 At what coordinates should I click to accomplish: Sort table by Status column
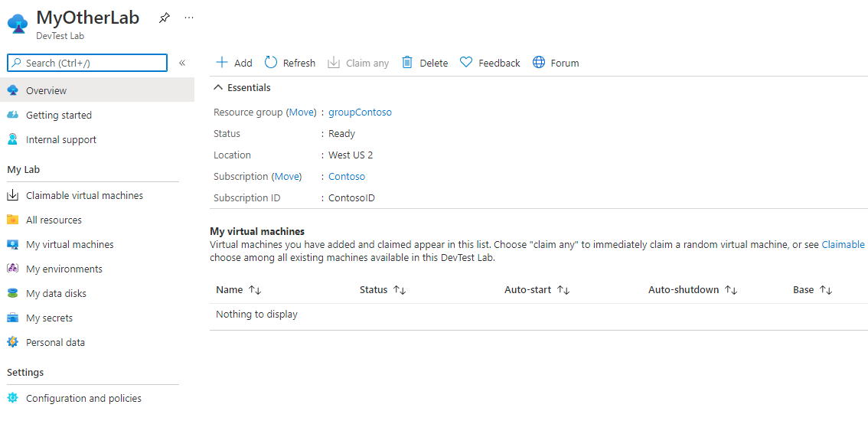[x=383, y=290]
